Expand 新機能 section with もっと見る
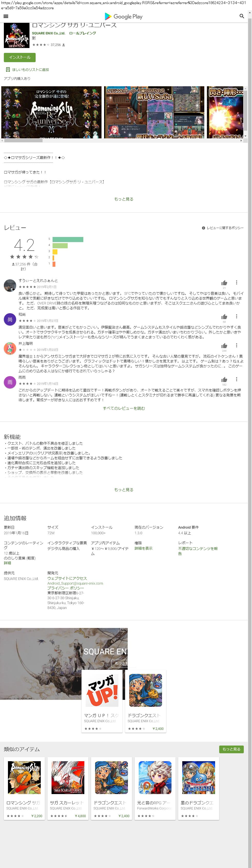 tap(124, 490)
